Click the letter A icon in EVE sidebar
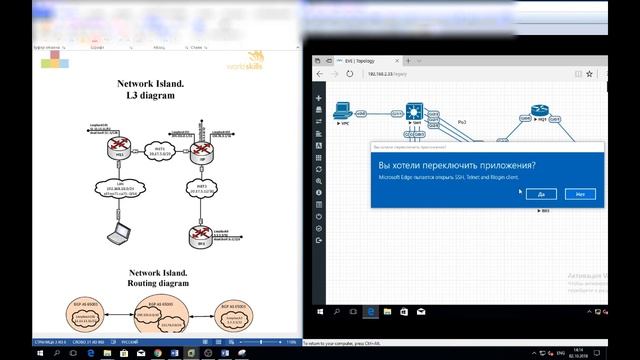This screenshot has height=360, width=640. point(319,146)
